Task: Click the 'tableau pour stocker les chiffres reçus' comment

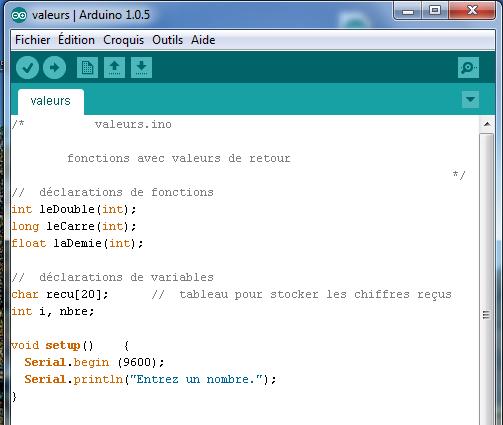Action: point(315,295)
